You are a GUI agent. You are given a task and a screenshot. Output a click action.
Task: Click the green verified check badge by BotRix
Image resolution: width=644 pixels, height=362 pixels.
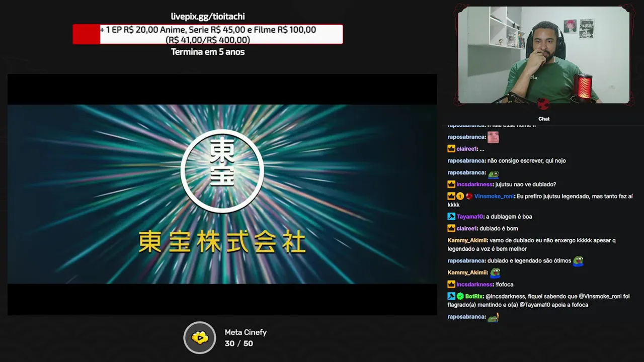coord(460,297)
